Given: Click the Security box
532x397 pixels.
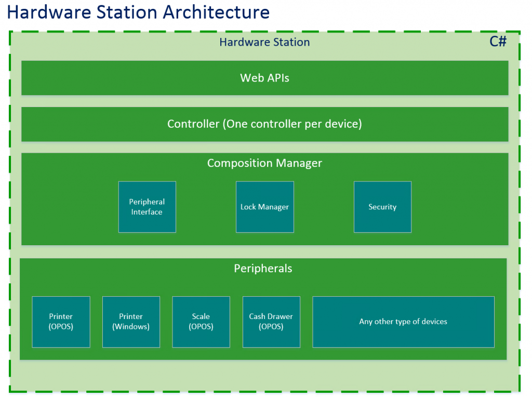Looking at the screenshot, I should 382,207.
